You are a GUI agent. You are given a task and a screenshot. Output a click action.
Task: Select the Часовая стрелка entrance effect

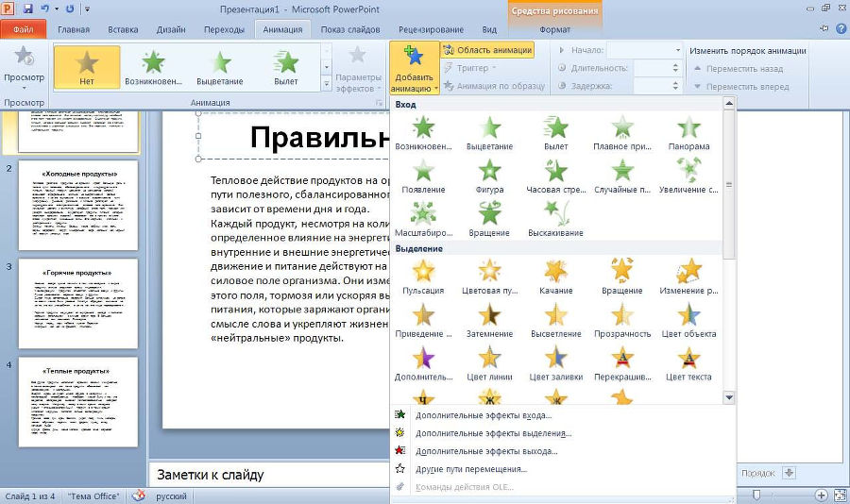coord(555,176)
